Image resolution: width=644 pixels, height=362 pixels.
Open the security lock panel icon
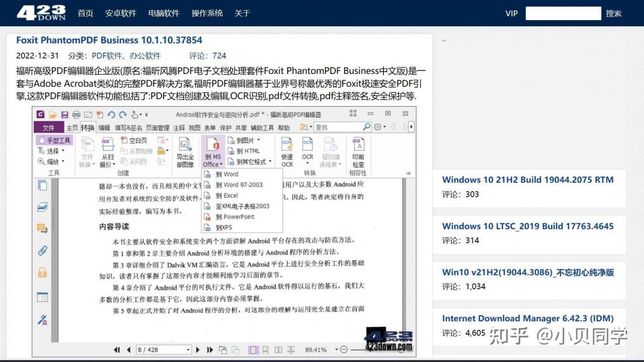(42, 273)
